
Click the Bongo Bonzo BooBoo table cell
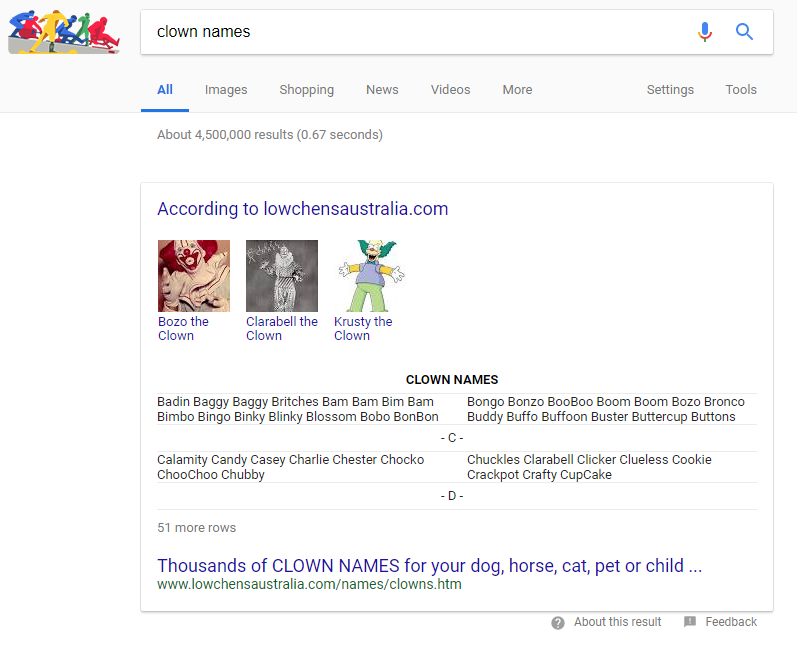tap(606, 409)
